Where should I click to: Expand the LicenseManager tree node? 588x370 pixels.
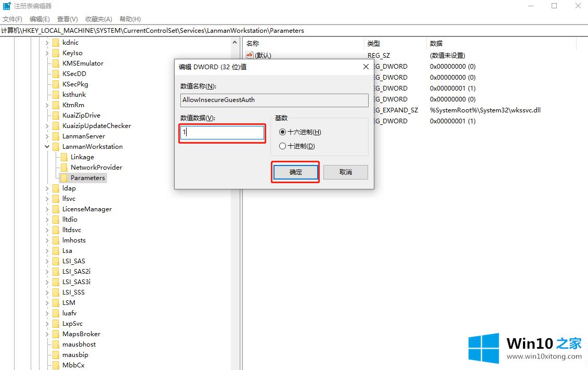(x=47, y=209)
